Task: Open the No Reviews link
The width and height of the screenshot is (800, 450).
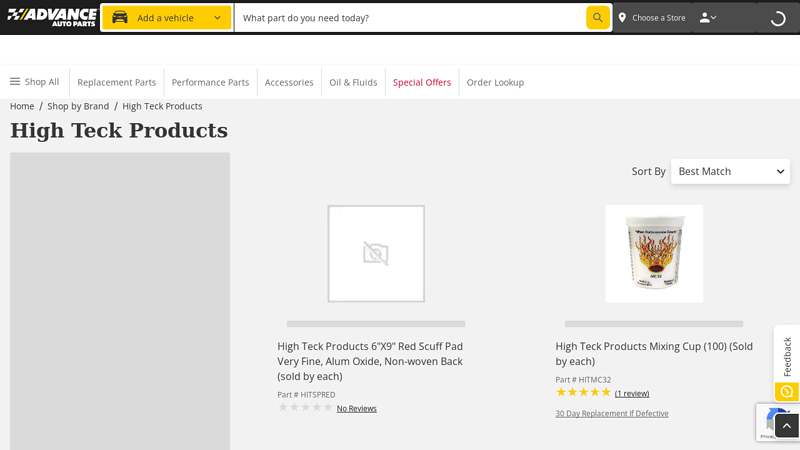Action: pyautogui.click(x=357, y=408)
